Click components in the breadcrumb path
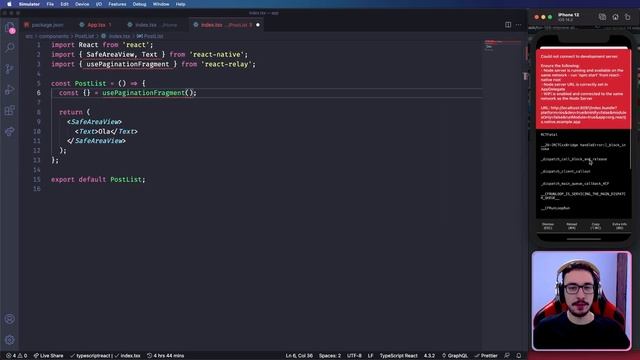The image size is (640, 360). (54, 36)
